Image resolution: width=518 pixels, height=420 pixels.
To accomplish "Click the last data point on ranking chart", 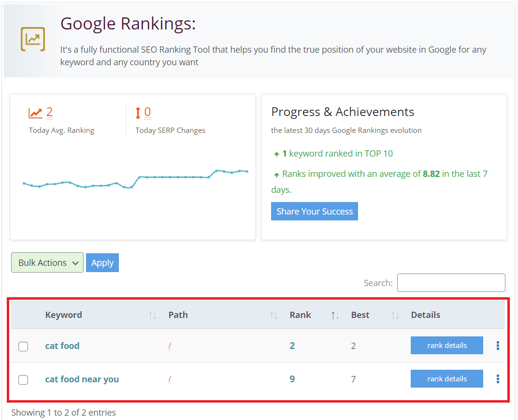I will (247, 171).
